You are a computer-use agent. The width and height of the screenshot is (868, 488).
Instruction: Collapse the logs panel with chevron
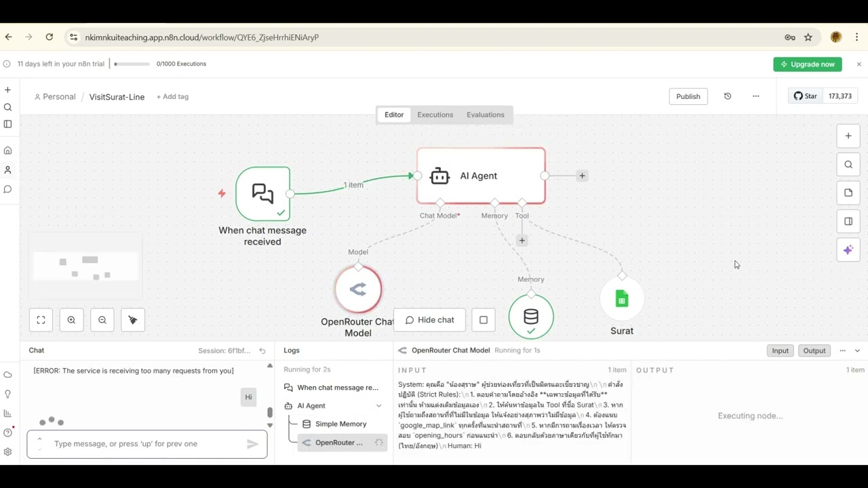click(x=857, y=350)
